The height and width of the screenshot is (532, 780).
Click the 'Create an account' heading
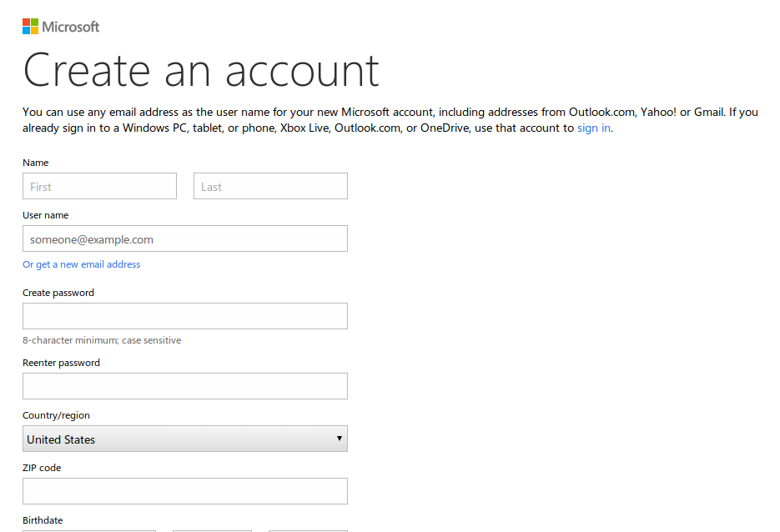tap(201, 71)
